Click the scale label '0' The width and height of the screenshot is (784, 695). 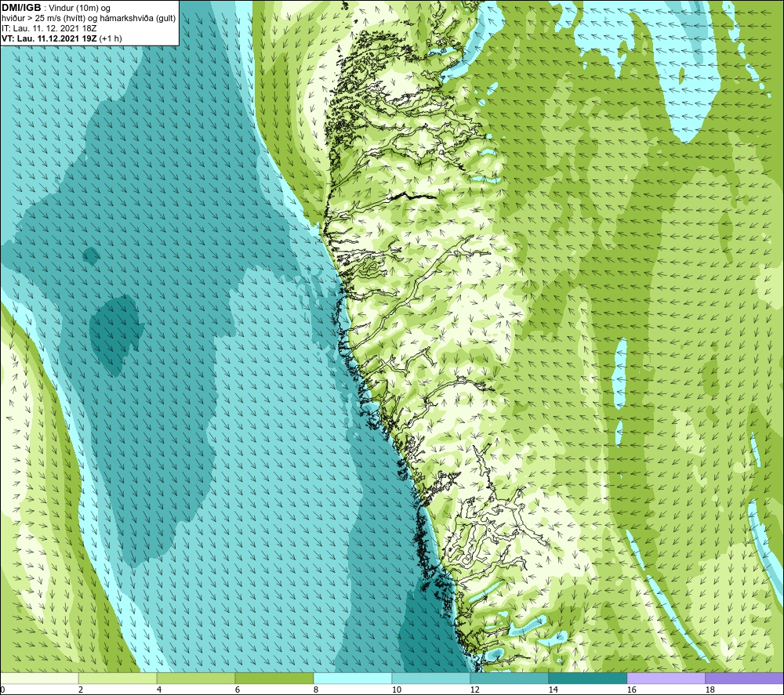tap(2, 690)
